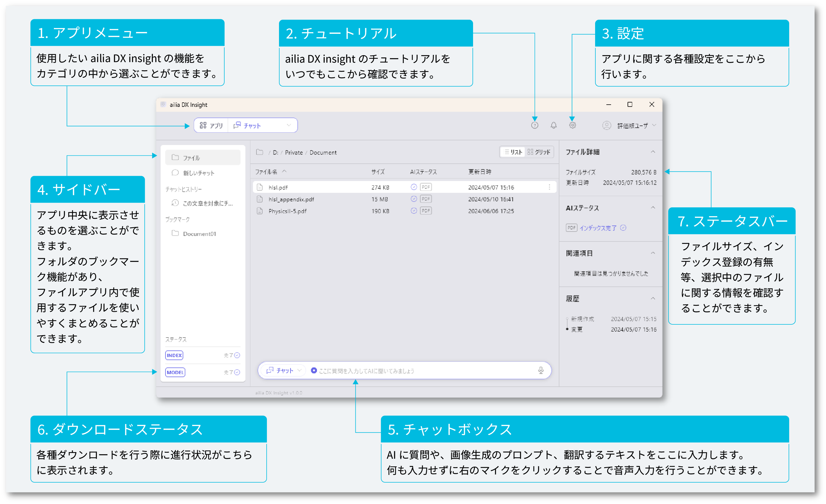Click the file icon of PhysicsII-5.pdf
826x504 pixels.
coord(259,211)
